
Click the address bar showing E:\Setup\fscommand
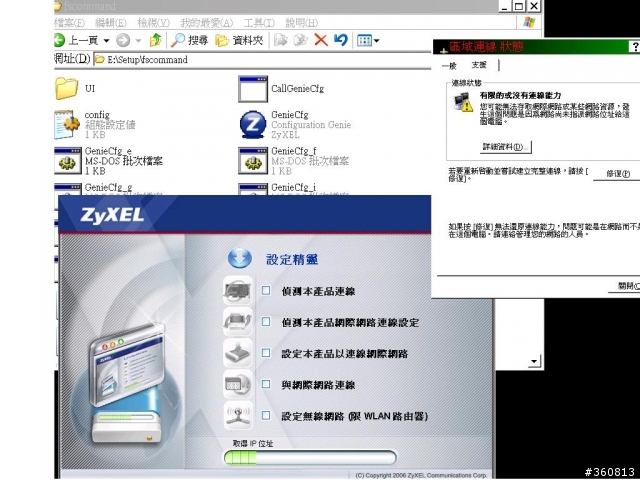coord(261,60)
